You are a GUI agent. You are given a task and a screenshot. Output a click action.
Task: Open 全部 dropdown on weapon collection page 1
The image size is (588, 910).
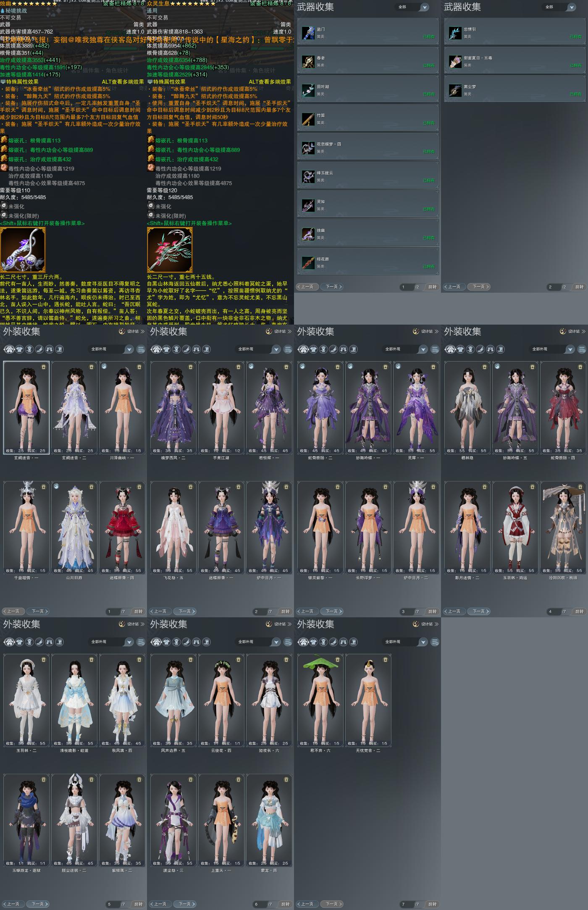pos(412,7)
